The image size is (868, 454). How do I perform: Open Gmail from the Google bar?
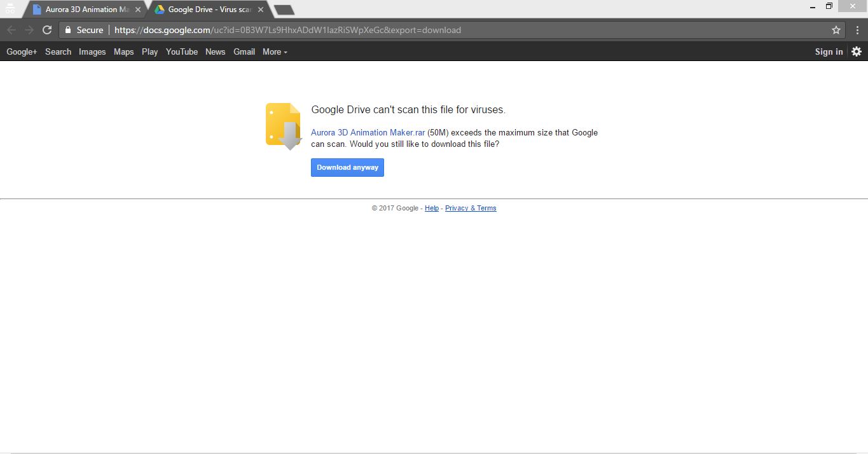[x=244, y=52]
